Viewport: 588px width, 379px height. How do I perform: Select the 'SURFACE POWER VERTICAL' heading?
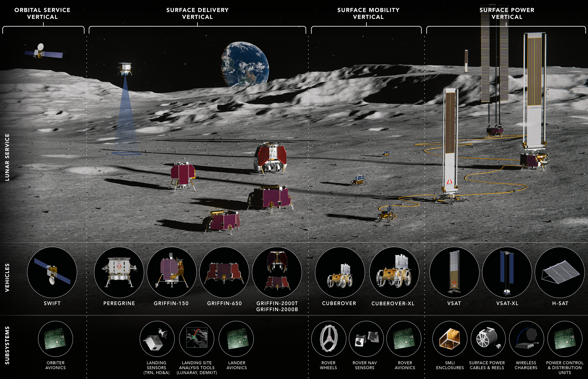507,14
